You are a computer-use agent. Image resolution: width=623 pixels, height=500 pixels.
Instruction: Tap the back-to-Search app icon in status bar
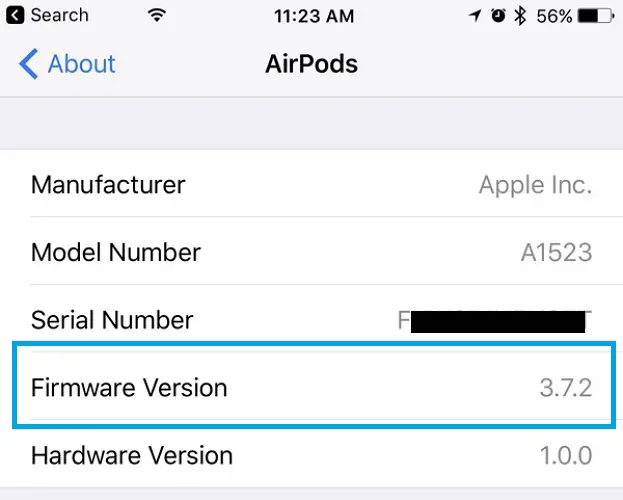coord(15,15)
